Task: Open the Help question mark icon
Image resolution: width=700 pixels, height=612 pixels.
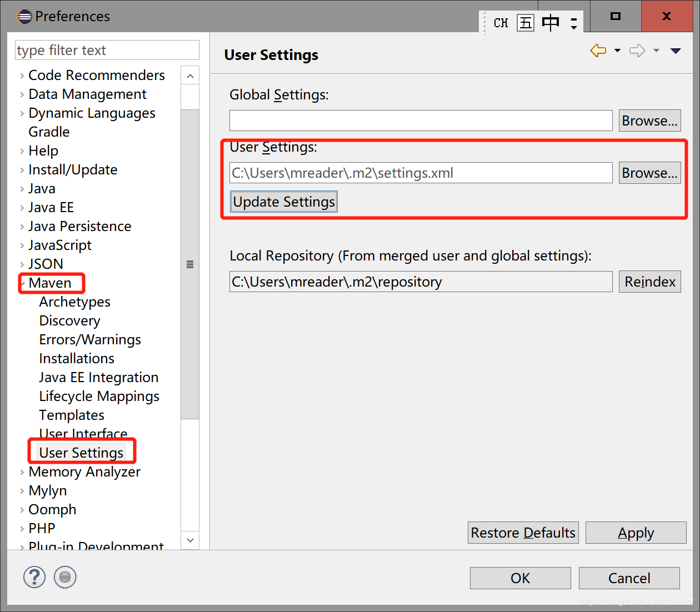Action: (x=34, y=577)
